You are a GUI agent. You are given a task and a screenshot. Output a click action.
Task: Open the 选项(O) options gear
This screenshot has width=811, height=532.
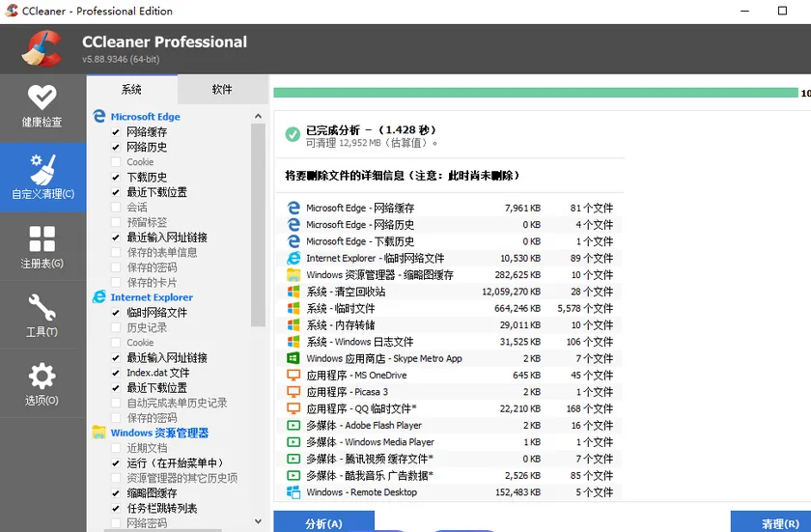(x=42, y=384)
